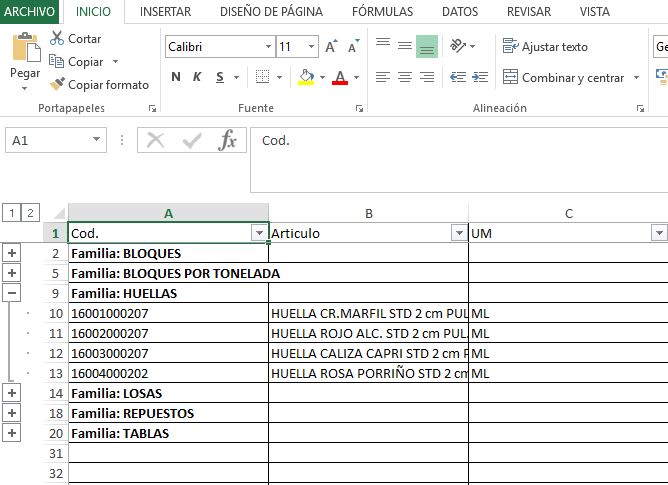668x485 pixels.
Task: Open filter dropdown for Articulo column
Action: (459, 233)
